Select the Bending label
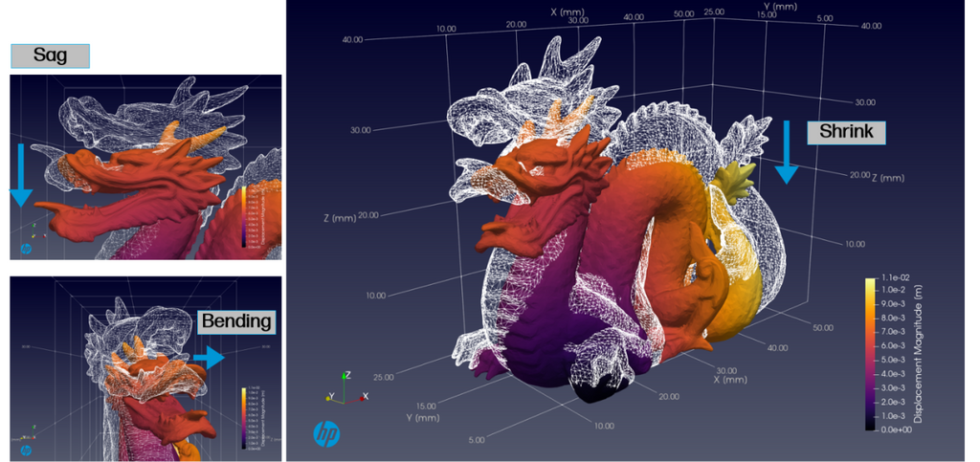Viewport: 980px width, 462px height. point(237,321)
